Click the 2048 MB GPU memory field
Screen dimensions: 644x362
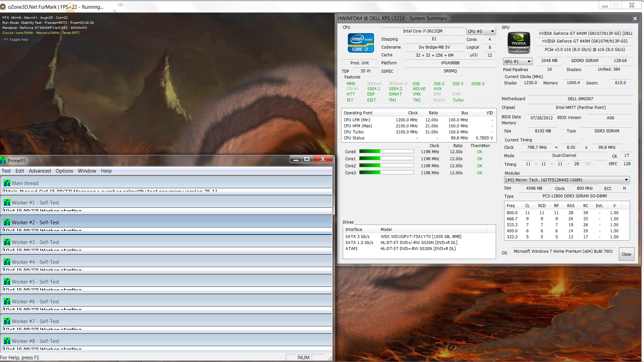point(549,61)
